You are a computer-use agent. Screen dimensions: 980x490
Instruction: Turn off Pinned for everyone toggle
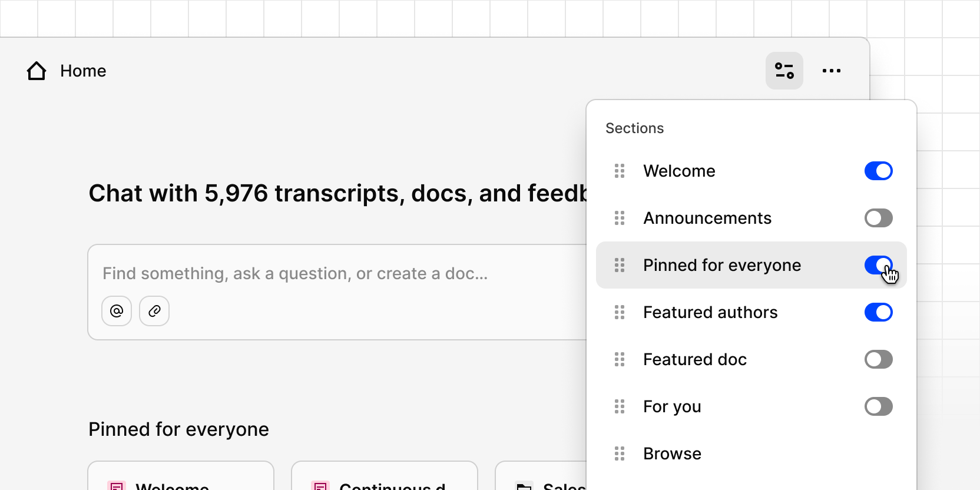[879, 265]
